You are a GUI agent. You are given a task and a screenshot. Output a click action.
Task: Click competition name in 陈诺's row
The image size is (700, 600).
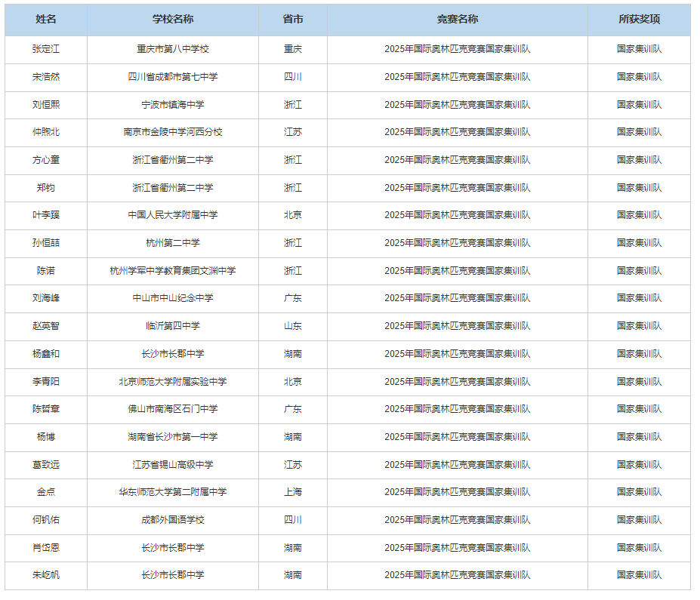(x=458, y=271)
